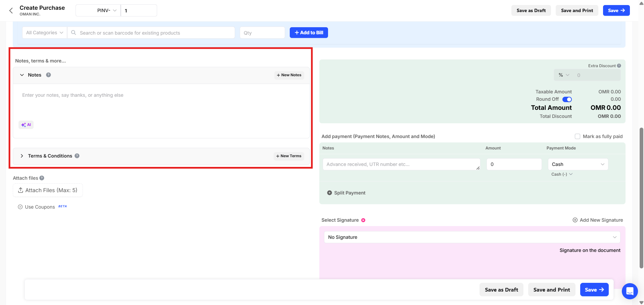Click Save and Print in the bottom bar
Viewport: 644px width, 305px height.
[x=552, y=290]
